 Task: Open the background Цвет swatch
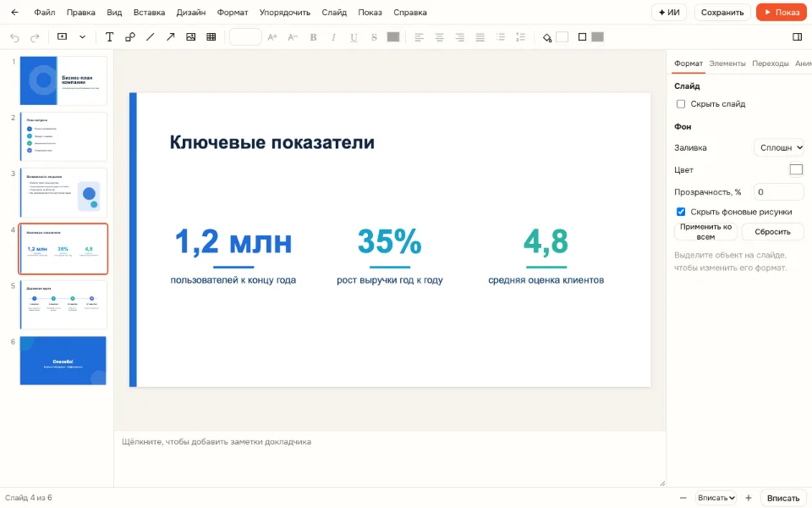click(797, 169)
